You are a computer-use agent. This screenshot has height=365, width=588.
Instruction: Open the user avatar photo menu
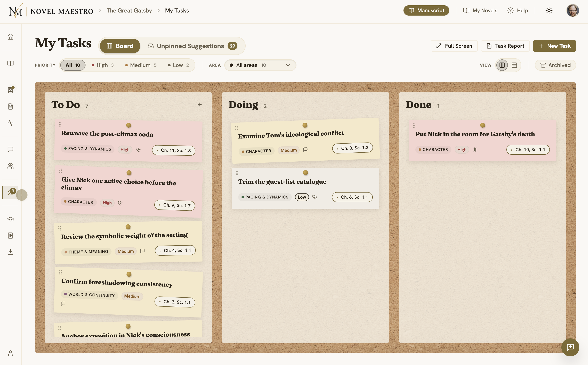(573, 10)
